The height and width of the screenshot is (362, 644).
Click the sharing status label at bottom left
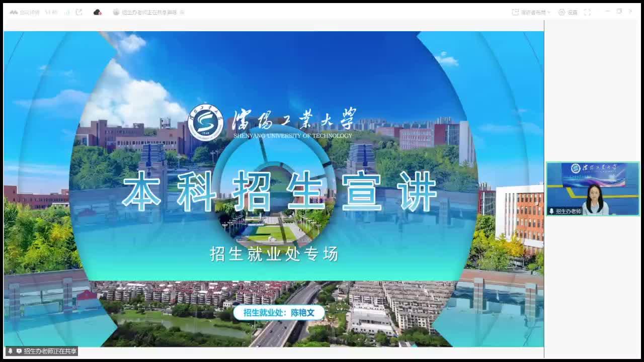(50, 351)
